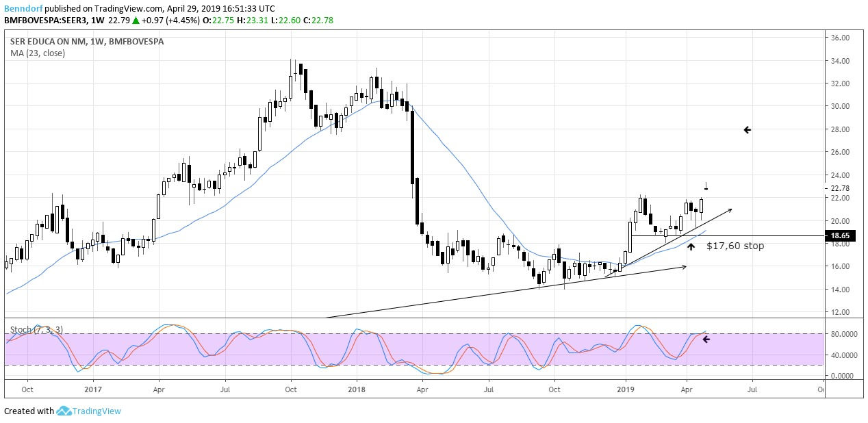Screen dimensions: 868x423
Task: Open the TradingView link in the footer
Action: coord(97,411)
